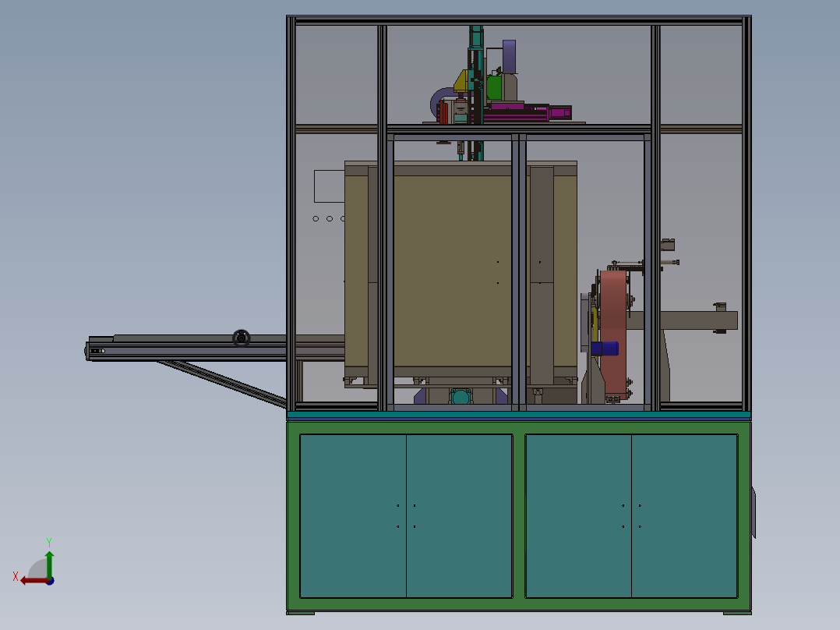840x630 pixels.
Task: Select the grey horizontal arm right of the belt
Action: click(x=683, y=320)
